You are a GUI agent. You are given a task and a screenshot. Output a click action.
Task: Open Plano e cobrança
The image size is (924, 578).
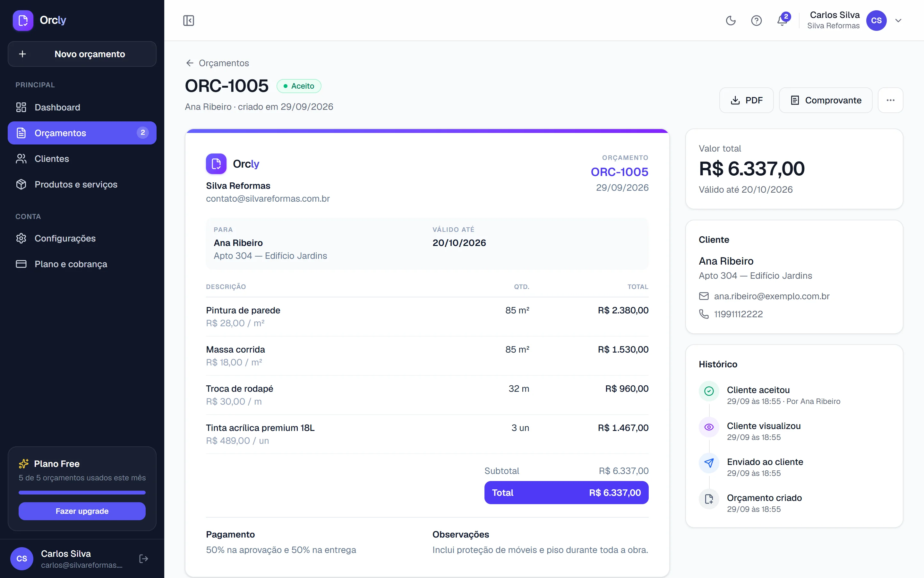click(82, 264)
